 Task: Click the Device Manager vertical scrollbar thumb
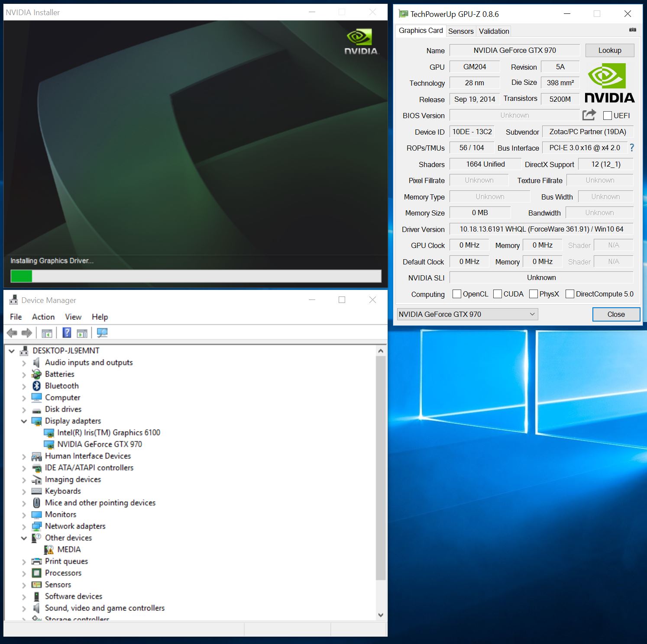coord(381,468)
